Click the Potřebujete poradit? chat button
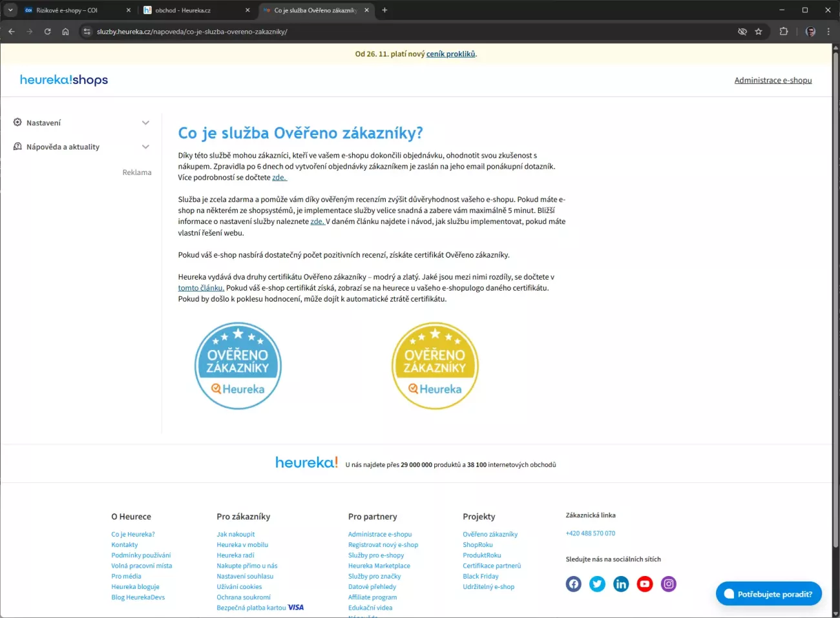840x618 pixels. (768, 594)
